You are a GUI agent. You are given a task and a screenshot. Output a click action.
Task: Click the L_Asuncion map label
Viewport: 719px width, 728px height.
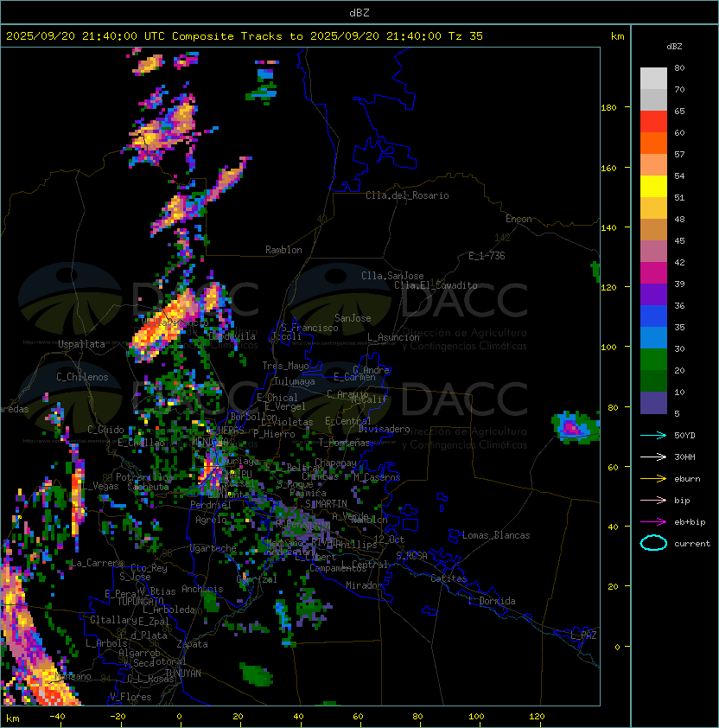(393, 337)
